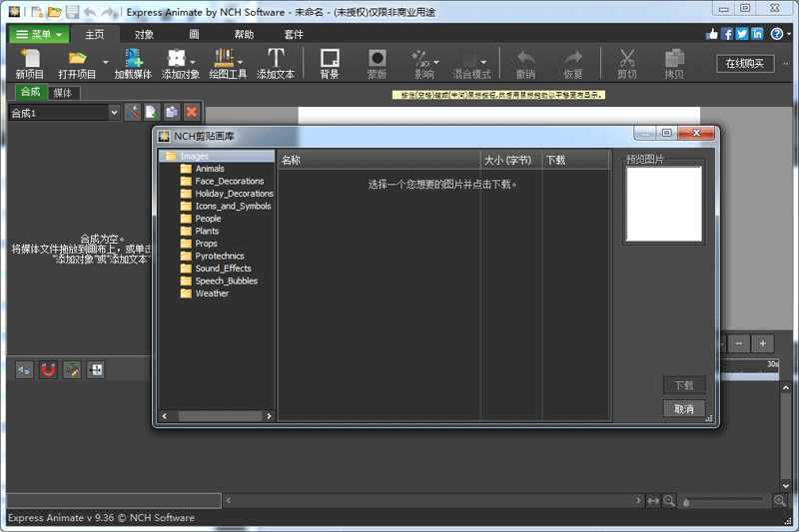Click red X delete composition icon
Viewport: 799px width, 532px height.
tap(192, 112)
